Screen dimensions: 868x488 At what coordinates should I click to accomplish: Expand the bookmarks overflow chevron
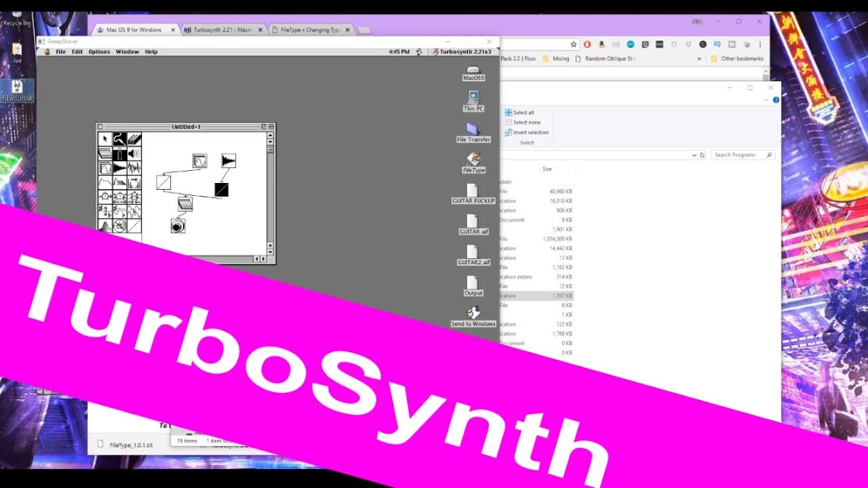[x=699, y=59]
